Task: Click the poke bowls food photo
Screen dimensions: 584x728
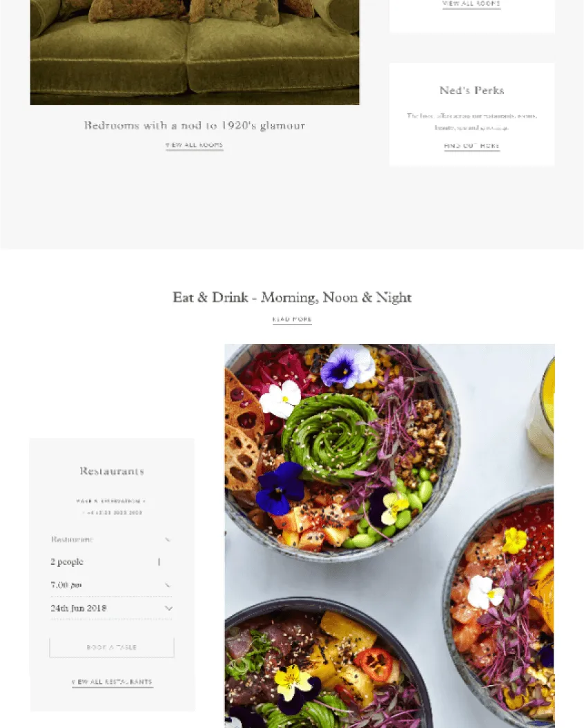Action: click(x=390, y=536)
